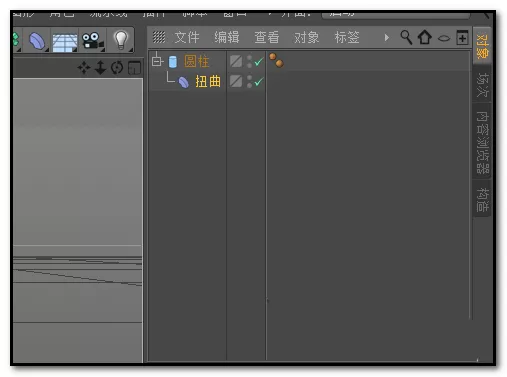
Task: Click the bend deformer icon beside 扭曲
Action: [183, 82]
